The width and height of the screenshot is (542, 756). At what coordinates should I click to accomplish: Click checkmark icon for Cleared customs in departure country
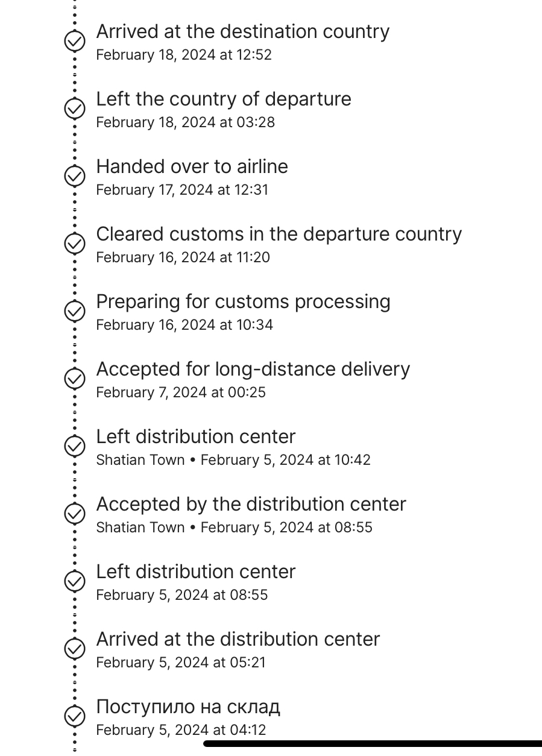pyautogui.click(x=75, y=244)
